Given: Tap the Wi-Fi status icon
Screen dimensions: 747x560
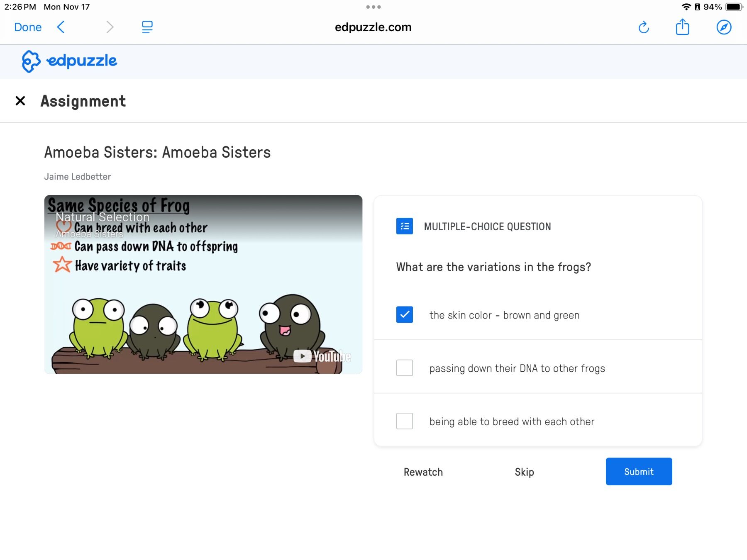Looking at the screenshot, I should point(686,7).
